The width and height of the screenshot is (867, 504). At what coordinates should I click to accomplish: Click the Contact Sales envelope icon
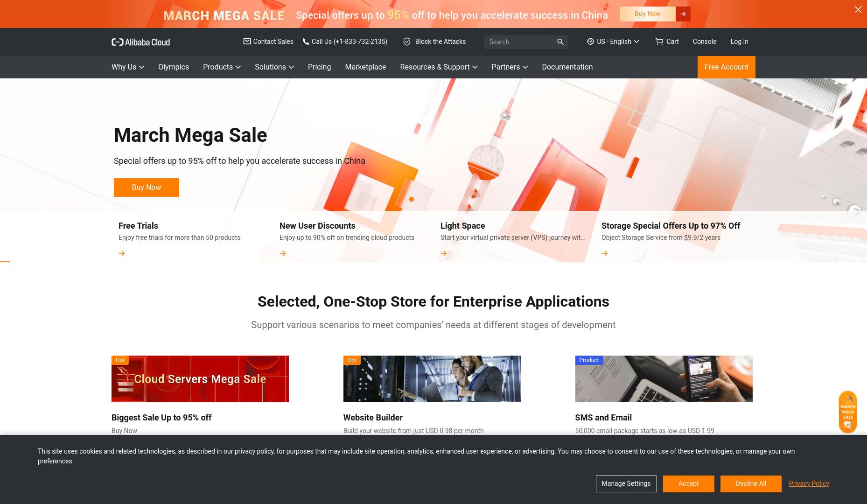247,42
